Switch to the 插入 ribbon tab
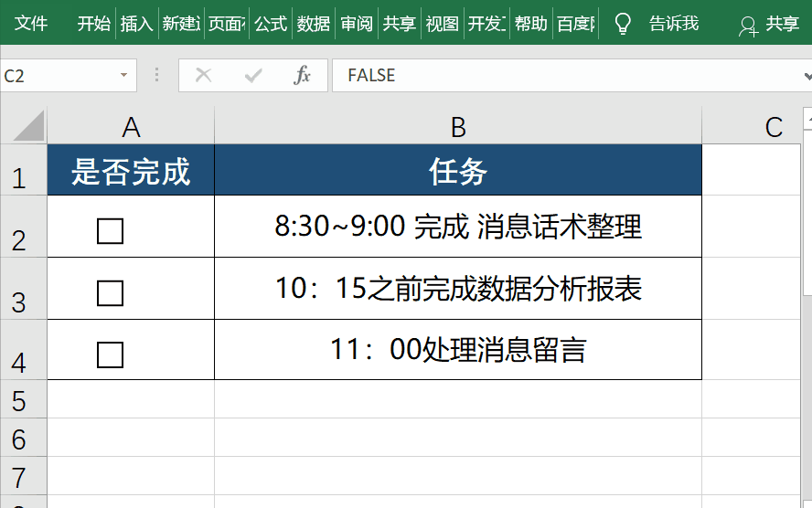Image resolution: width=812 pixels, height=508 pixels. (137, 23)
